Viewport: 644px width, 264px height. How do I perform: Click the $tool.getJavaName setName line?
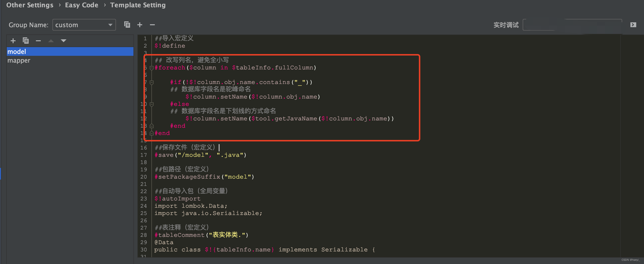(x=289, y=118)
